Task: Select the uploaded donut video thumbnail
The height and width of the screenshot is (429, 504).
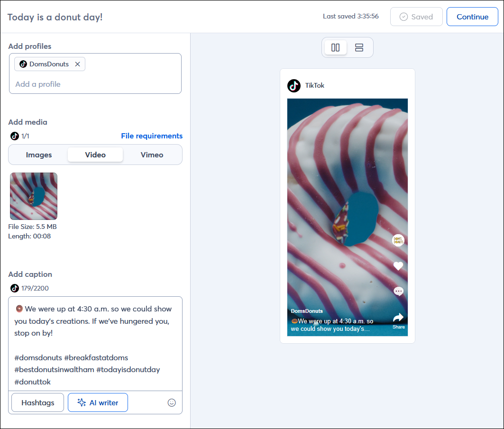Action: (x=33, y=196)
